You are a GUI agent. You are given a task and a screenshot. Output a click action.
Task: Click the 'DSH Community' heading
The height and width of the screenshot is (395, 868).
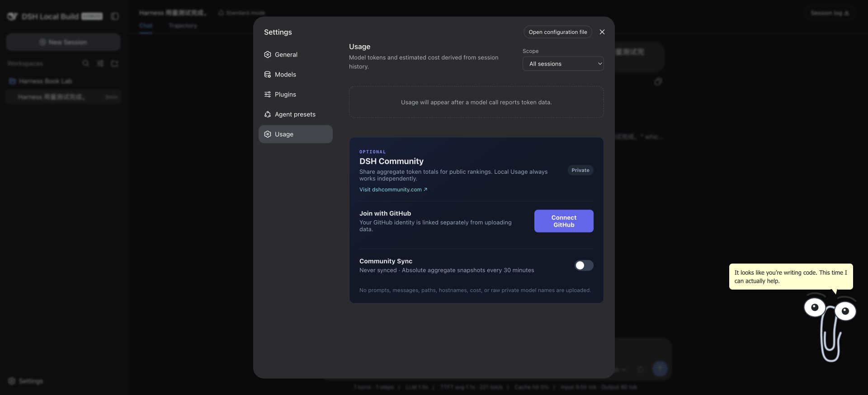(392, 162)
